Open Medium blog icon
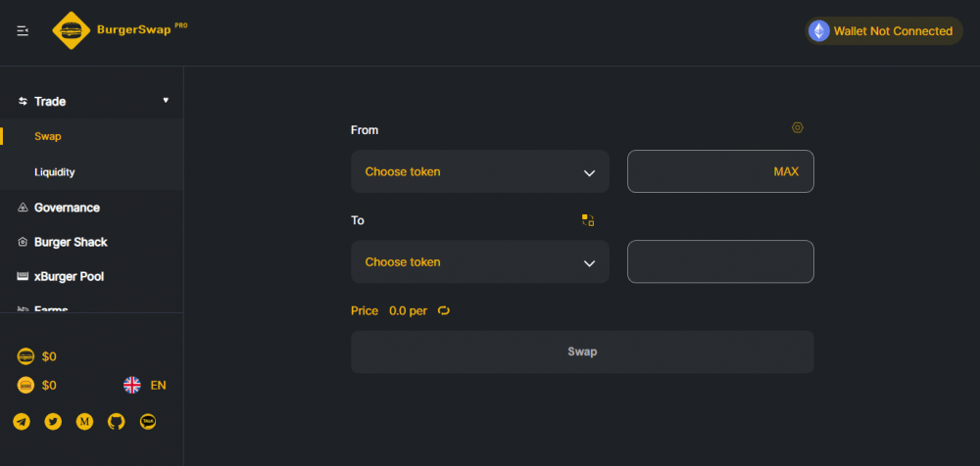Screen dimensions: 980x466 pyautogui.click(x=84, y=422)
